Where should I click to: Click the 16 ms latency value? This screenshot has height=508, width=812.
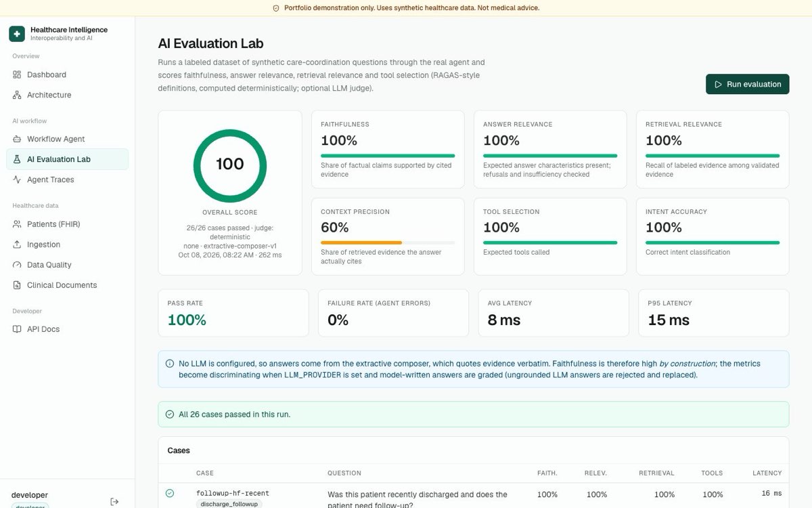[x=771, y=494]
